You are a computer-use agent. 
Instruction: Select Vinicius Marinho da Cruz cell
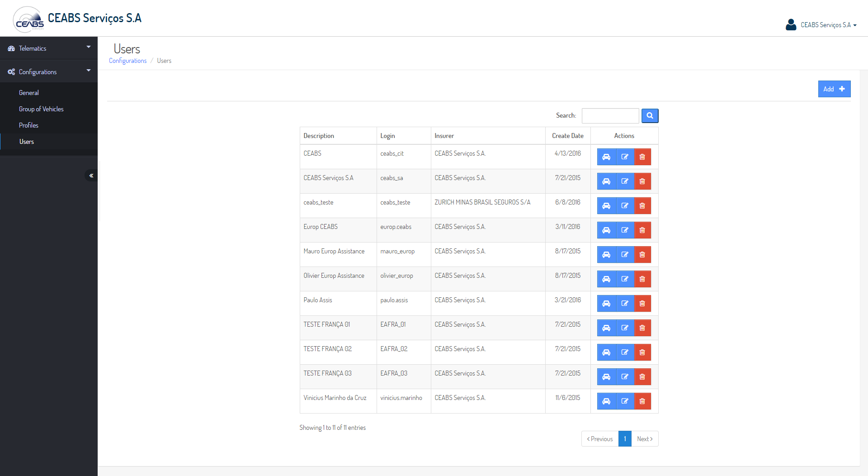[338, 401]
